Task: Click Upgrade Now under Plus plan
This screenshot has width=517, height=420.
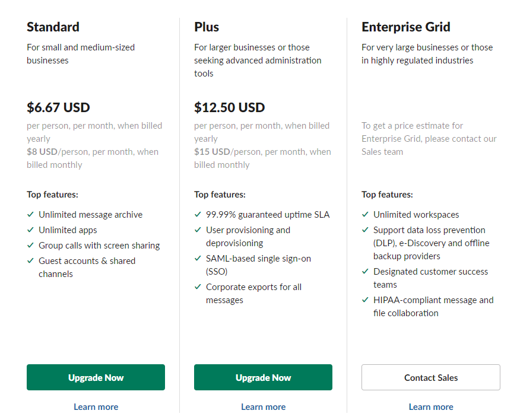Action: click(x=263, y=377)
